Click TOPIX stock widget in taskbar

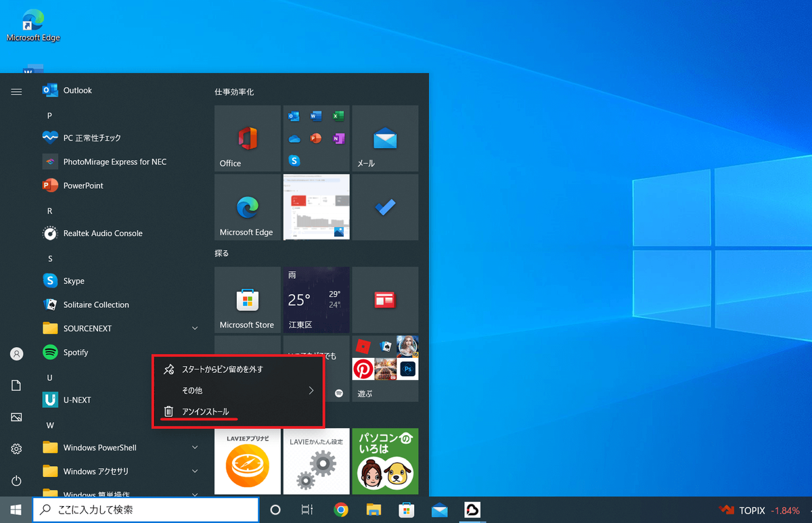point(759,510)
